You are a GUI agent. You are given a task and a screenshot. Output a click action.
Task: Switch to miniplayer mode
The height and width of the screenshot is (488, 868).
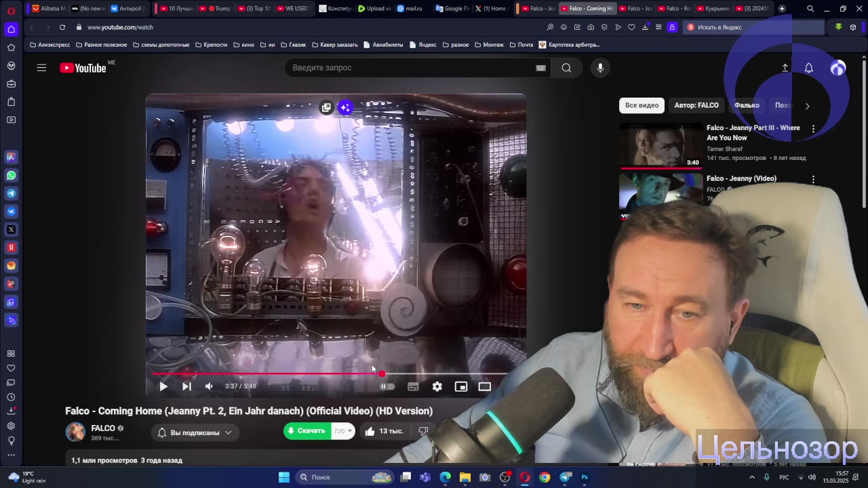pos(461,386)
